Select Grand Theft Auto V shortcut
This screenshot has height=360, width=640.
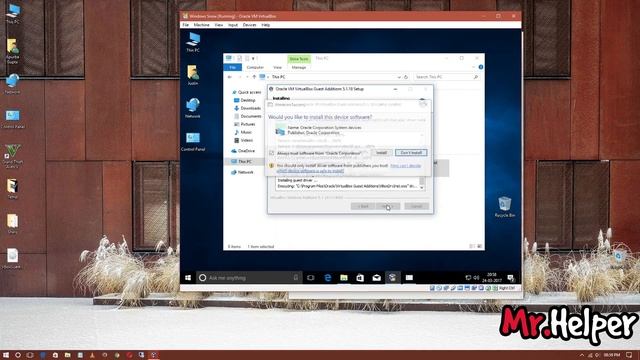click(13, 156)
